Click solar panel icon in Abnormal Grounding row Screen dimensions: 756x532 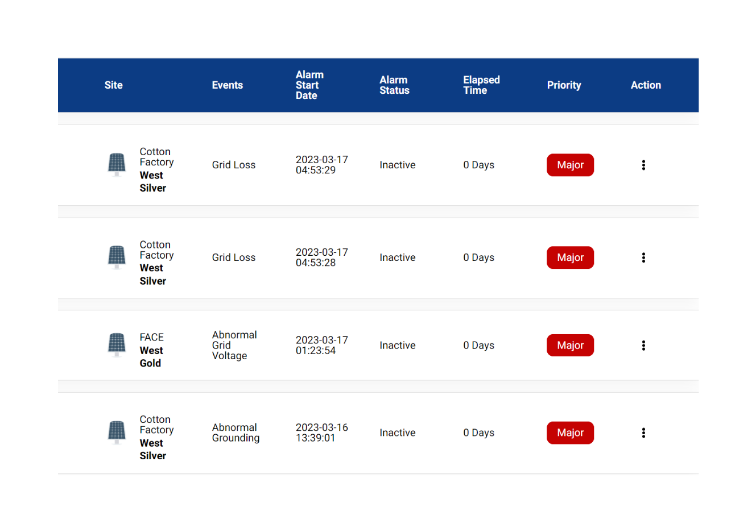[117, 432]
